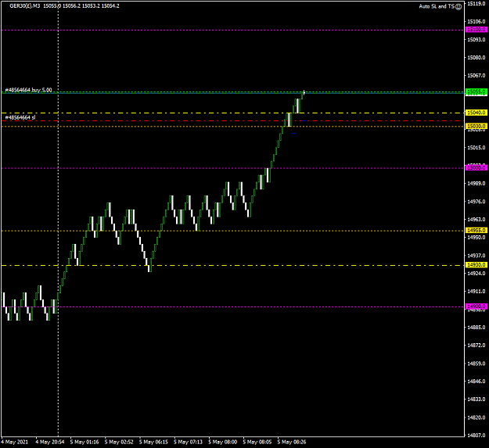The height and width of the screenshot is (448, 489).
Task: Click the 14937.0 value on price axis
Action: pyautogui.click(x=476, y=256)
